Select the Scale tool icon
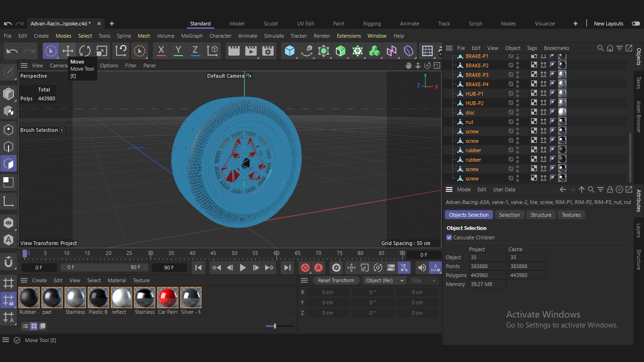This screenshot has height=362, width=644. [102, 51]
